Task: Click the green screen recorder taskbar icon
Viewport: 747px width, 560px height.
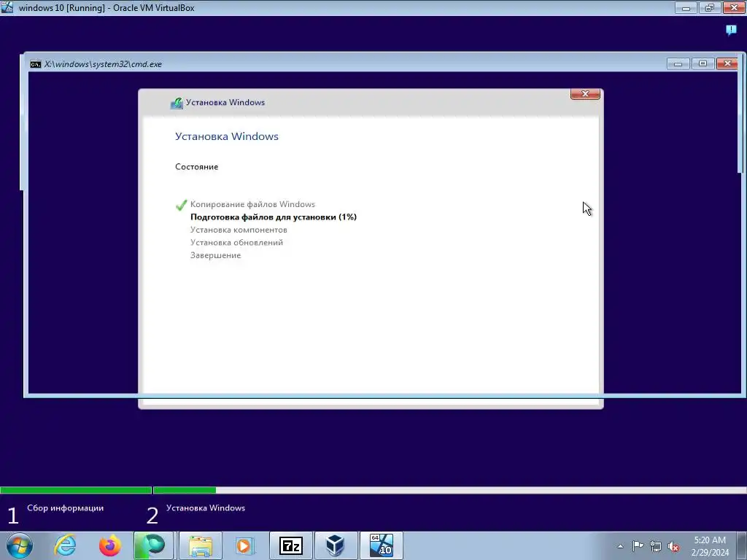Action: coord(153,545)
